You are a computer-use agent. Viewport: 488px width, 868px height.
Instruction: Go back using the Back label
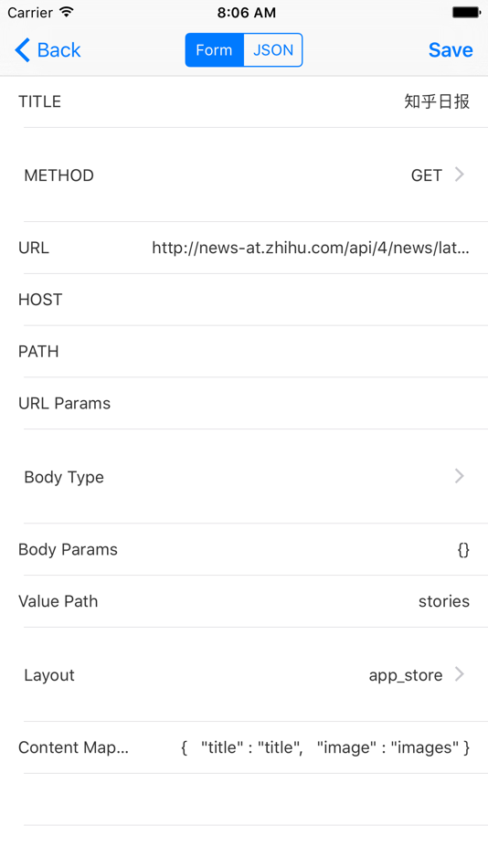point(58,50)
